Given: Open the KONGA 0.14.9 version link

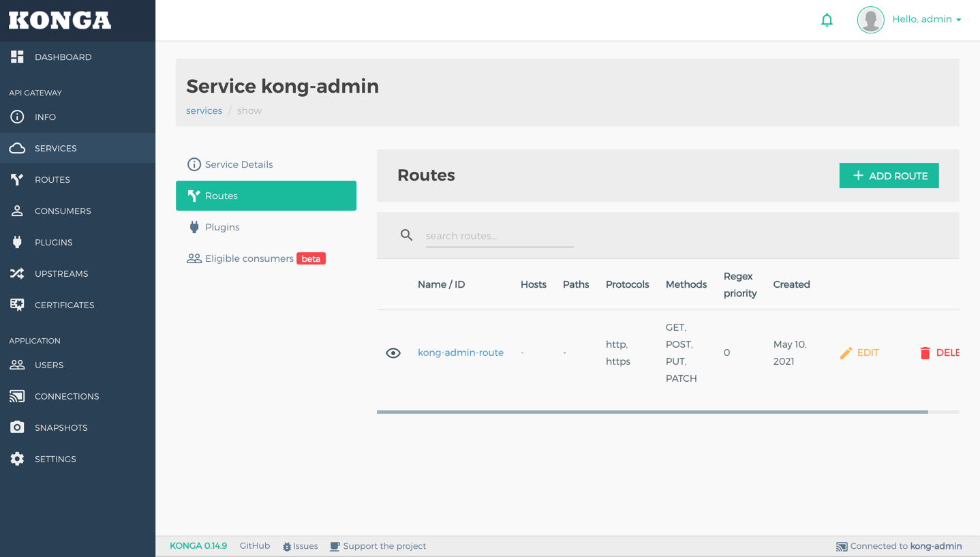Looking at the screenshot, I should click(198, 546).
